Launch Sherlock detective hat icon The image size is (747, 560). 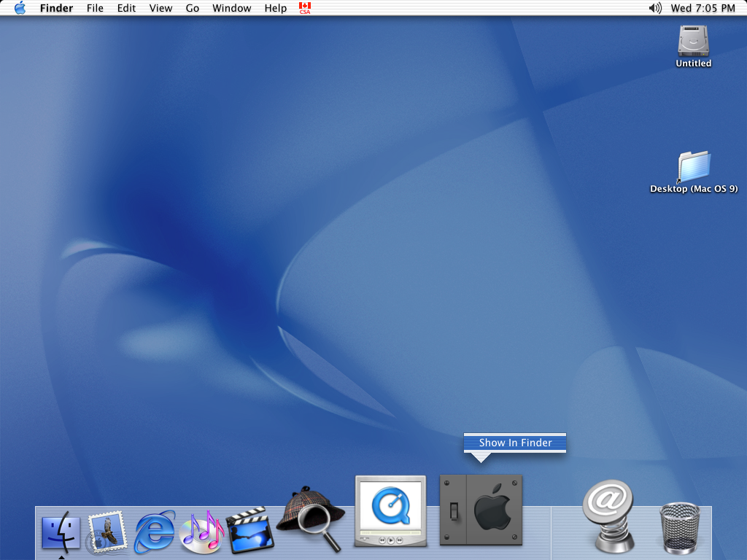pyautogui.click(x=311, y=519)
